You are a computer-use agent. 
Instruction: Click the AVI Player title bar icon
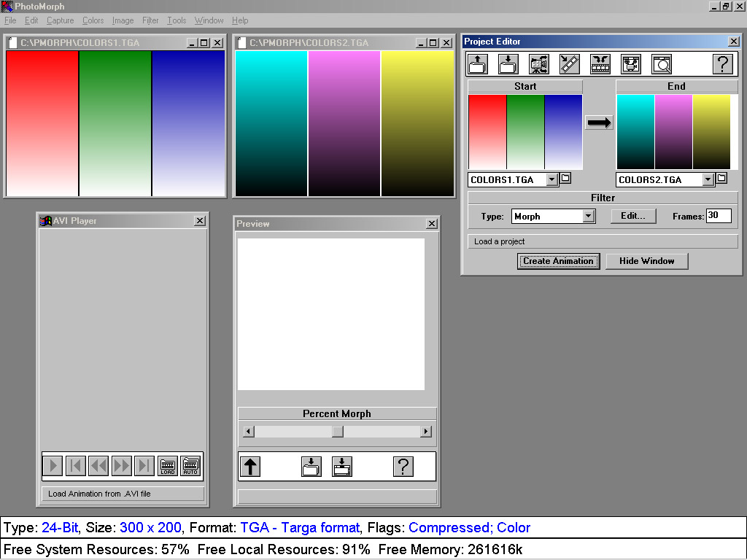[x=45, y=221]
